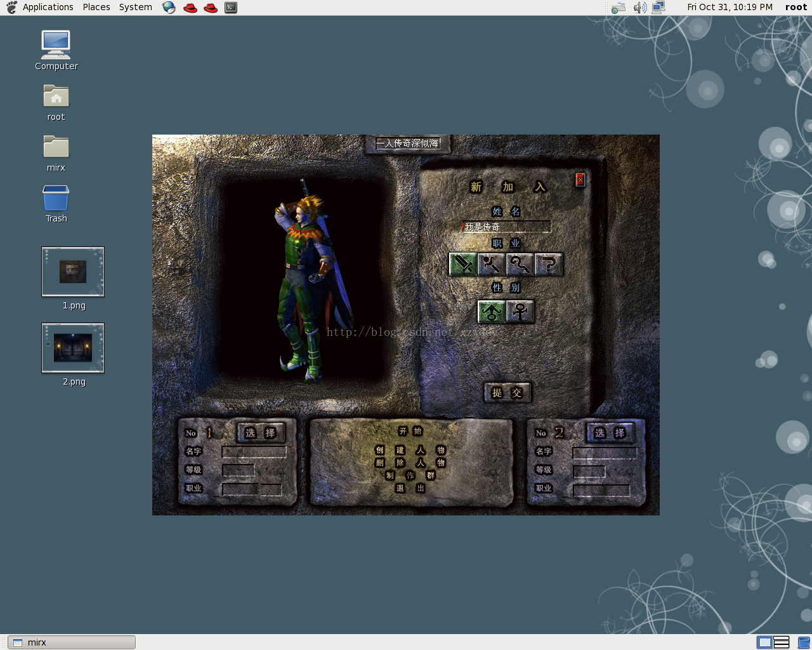
Task: Choose the male gender symbol
Action: pyautogui.click(x=492, y=312)
